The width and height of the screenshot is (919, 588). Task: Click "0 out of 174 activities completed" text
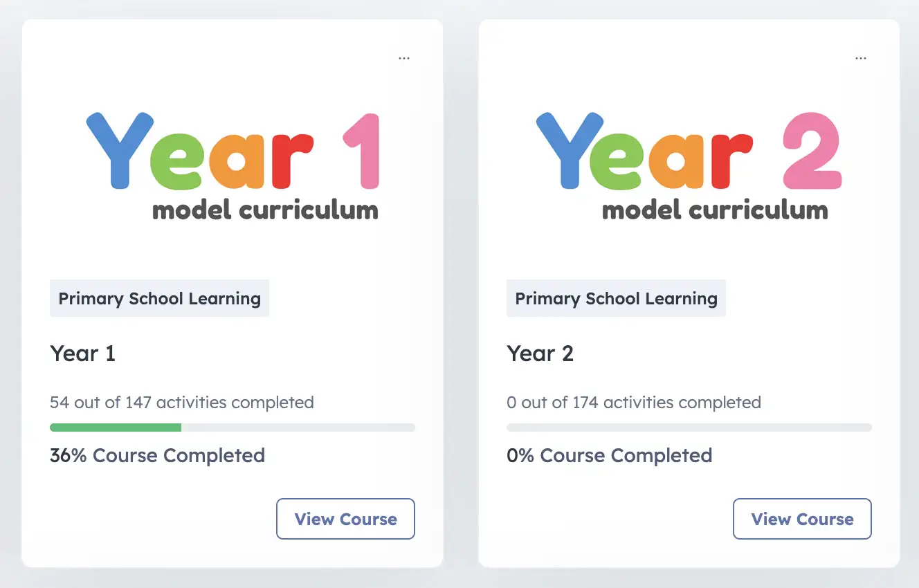click(x=634, y=402)
